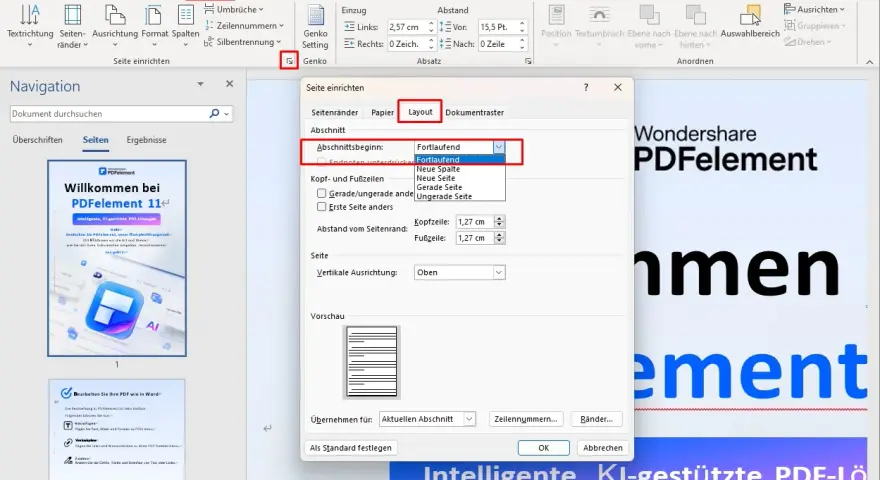
Task: Increase Kopfzeile distance with up arrow
Action: coord(499,218)
